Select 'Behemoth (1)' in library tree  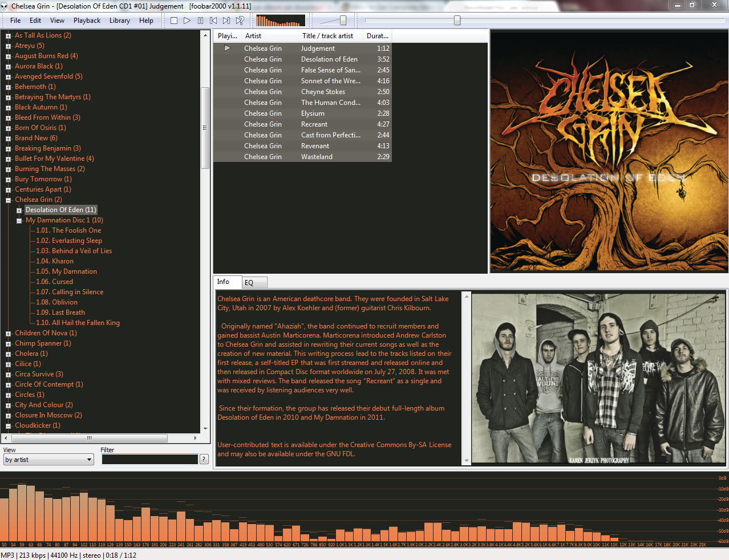(35, 87)
